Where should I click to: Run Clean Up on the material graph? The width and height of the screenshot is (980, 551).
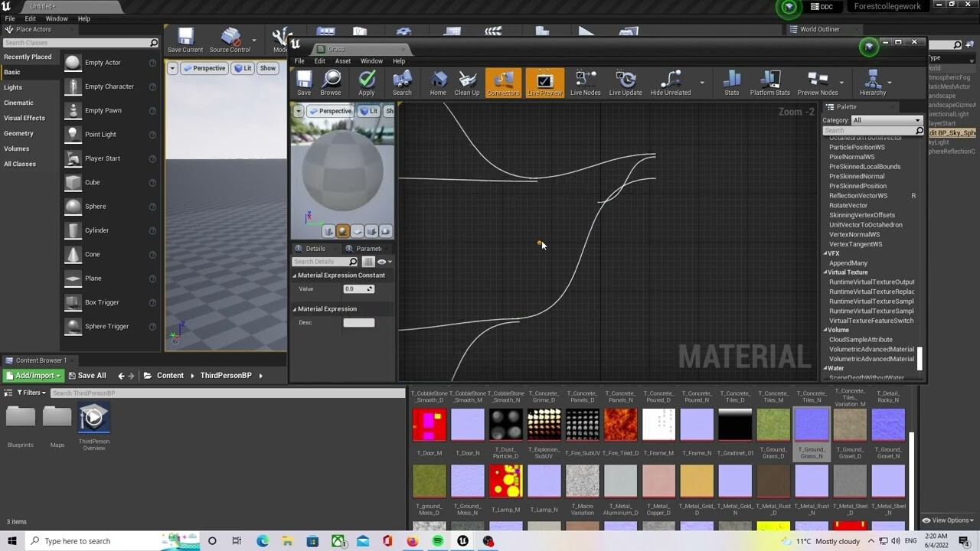click(x=467, y=82)
